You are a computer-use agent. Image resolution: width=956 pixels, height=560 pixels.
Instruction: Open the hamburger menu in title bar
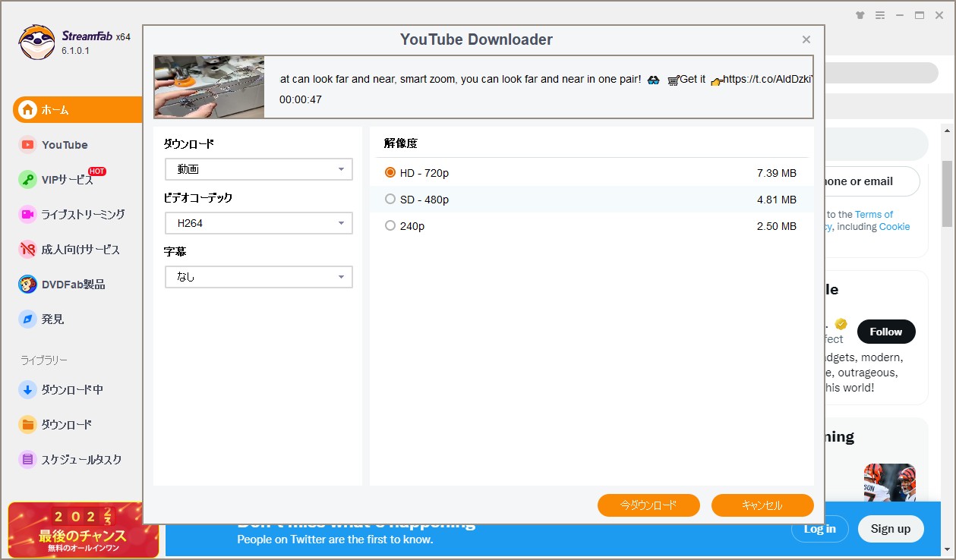pyautogui.click(x=880, y=15)
